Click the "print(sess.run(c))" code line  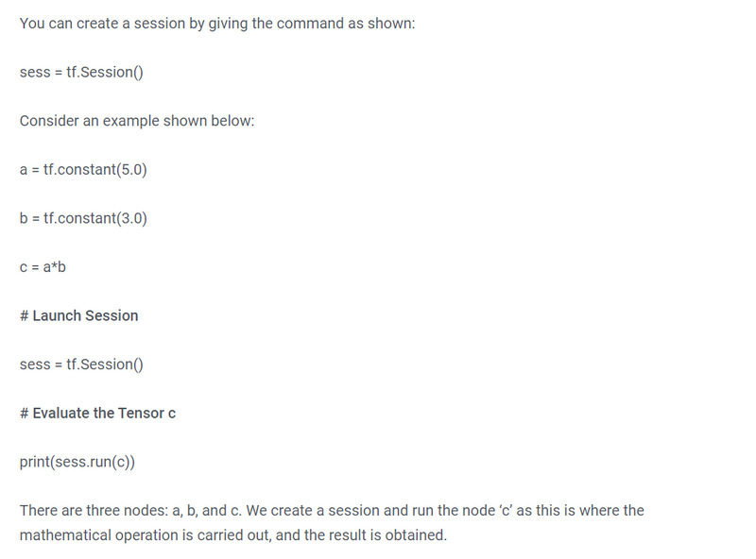click(x=77, y=462)
